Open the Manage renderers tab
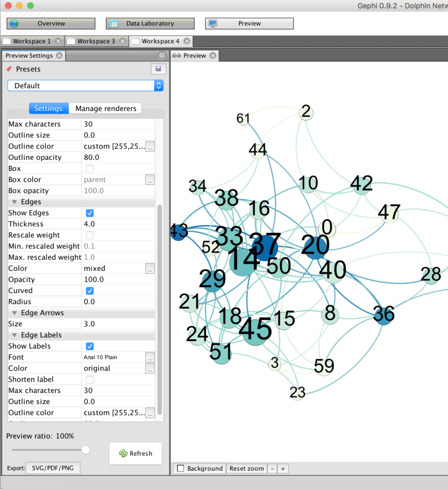448x489 pixels. [x=105, y=108]
